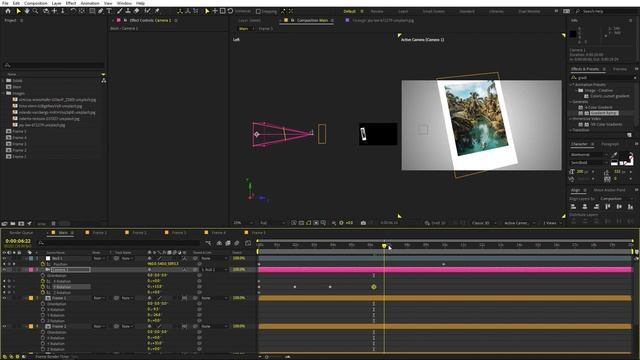Select the Selection arrow tool
This screenshot has height=360, width=640.
pyautogui.click(x=18, y=11)
